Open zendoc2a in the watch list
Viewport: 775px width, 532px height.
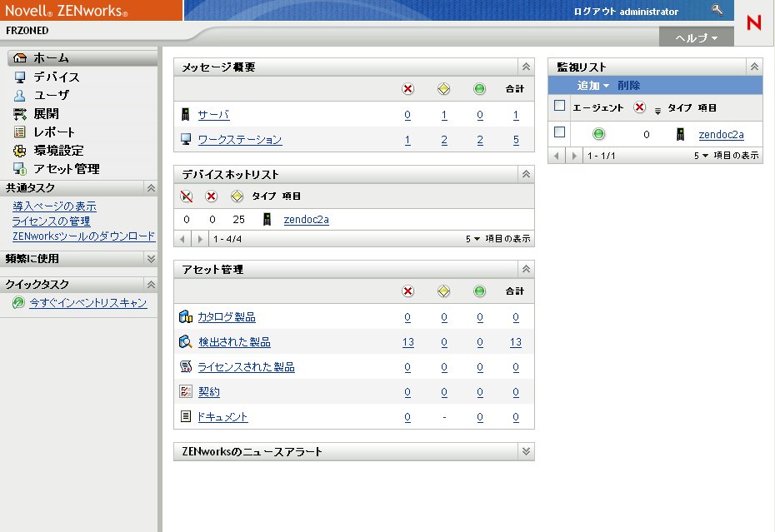click(x=721, y=134)
